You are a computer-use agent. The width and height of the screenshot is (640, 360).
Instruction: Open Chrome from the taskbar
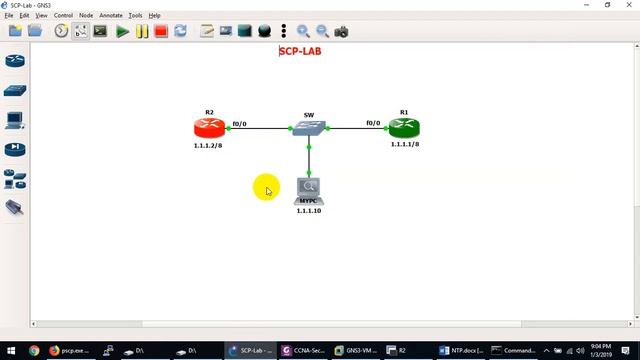(x=34, y=351)
